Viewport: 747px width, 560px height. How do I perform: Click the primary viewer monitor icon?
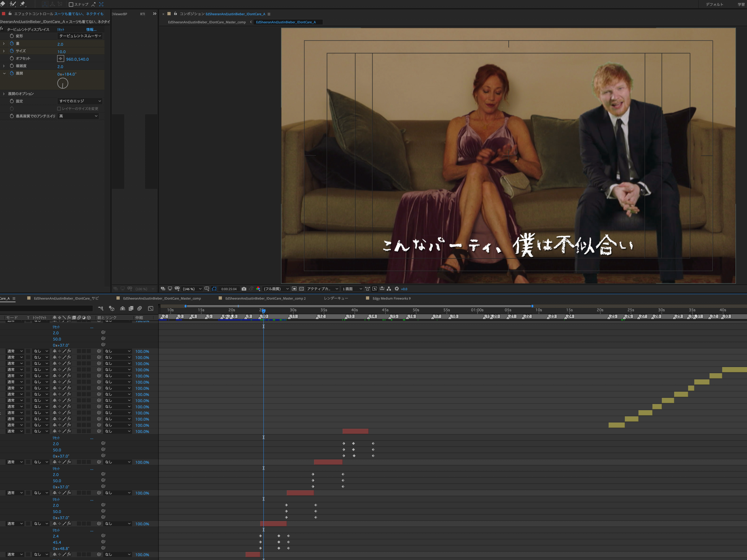(x=170, y=289)
